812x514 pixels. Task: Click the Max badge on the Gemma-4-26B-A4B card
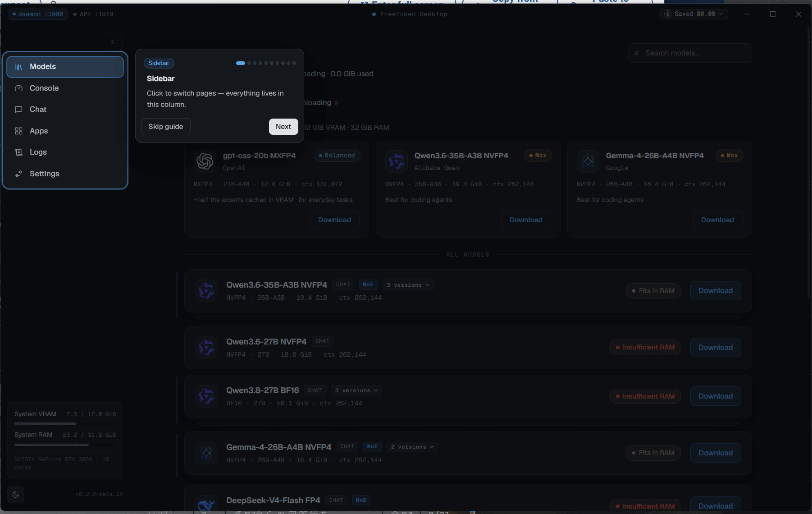729,156
